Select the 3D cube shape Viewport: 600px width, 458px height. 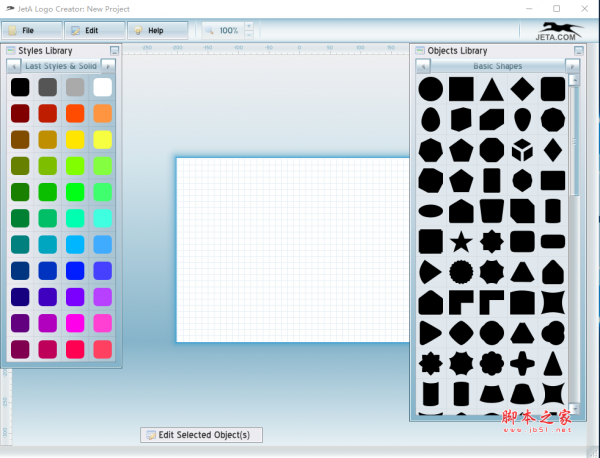521,150
